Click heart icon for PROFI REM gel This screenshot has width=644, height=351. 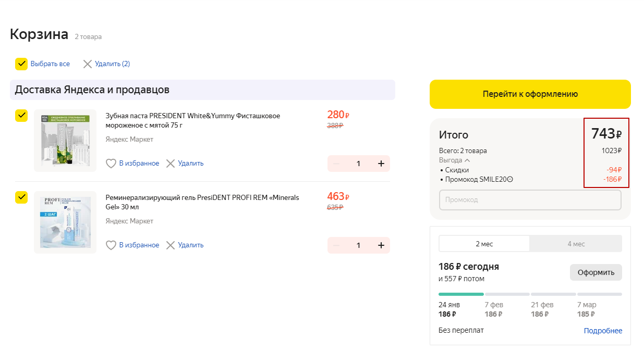pyautogui.click(x=111, y=245)
